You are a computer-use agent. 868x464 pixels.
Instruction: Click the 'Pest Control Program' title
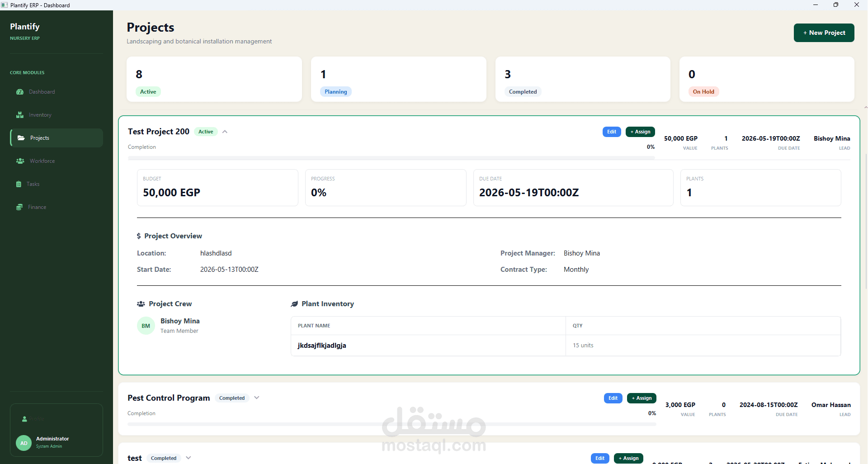tap(169, 398)
